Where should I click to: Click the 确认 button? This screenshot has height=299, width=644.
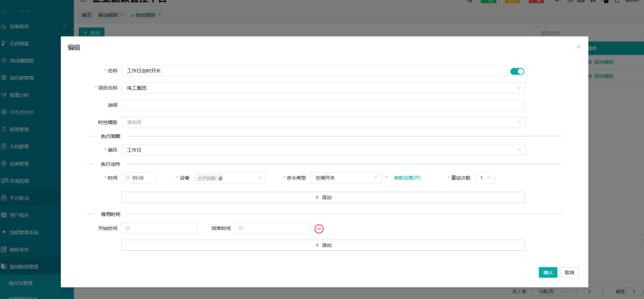coord(548,272)
